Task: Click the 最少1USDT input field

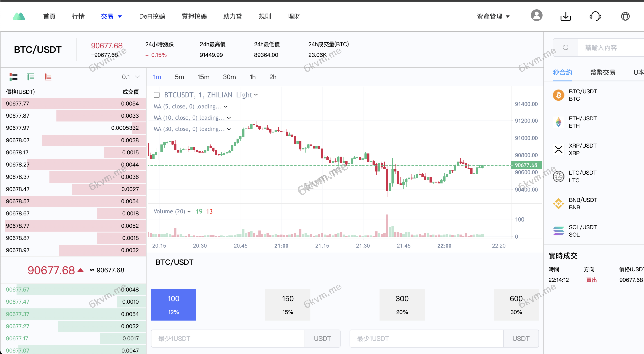Action: [226, 338]
